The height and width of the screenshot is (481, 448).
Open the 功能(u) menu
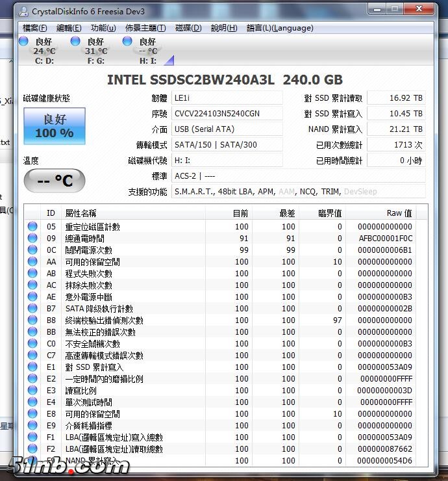click(x=103, y=28)
